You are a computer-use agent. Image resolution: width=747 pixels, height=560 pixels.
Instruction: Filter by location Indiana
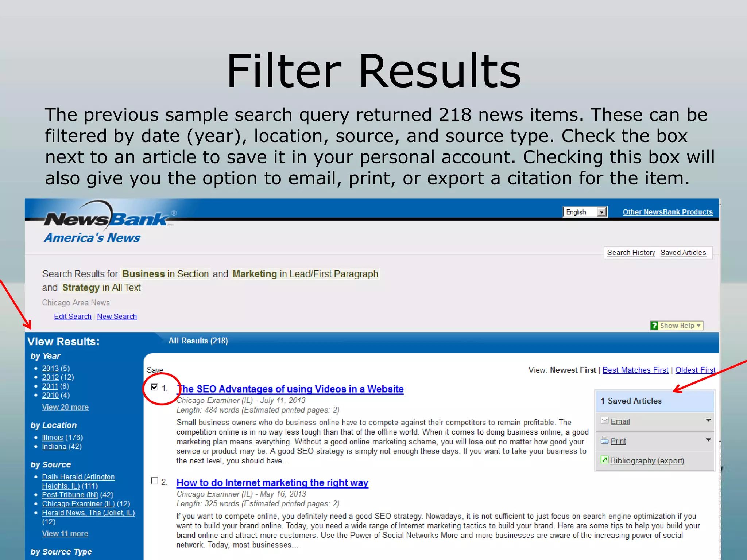coord(54,447)
